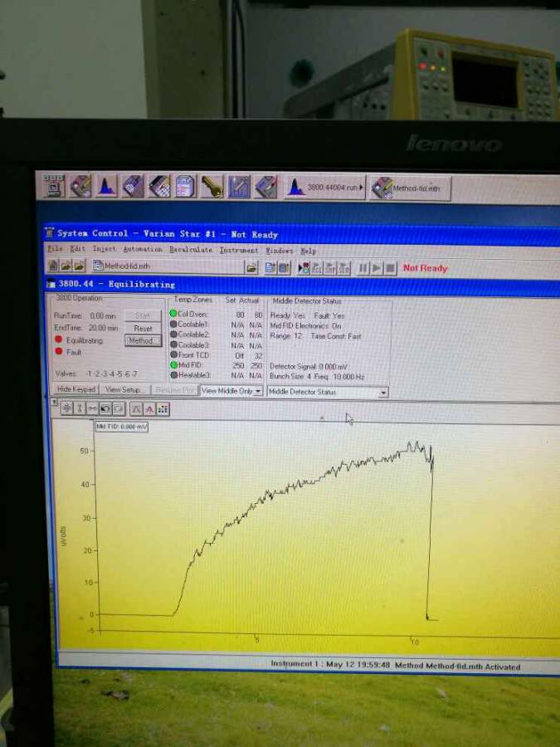Click the first chart toolbar icon

click(x=66, y=408)
